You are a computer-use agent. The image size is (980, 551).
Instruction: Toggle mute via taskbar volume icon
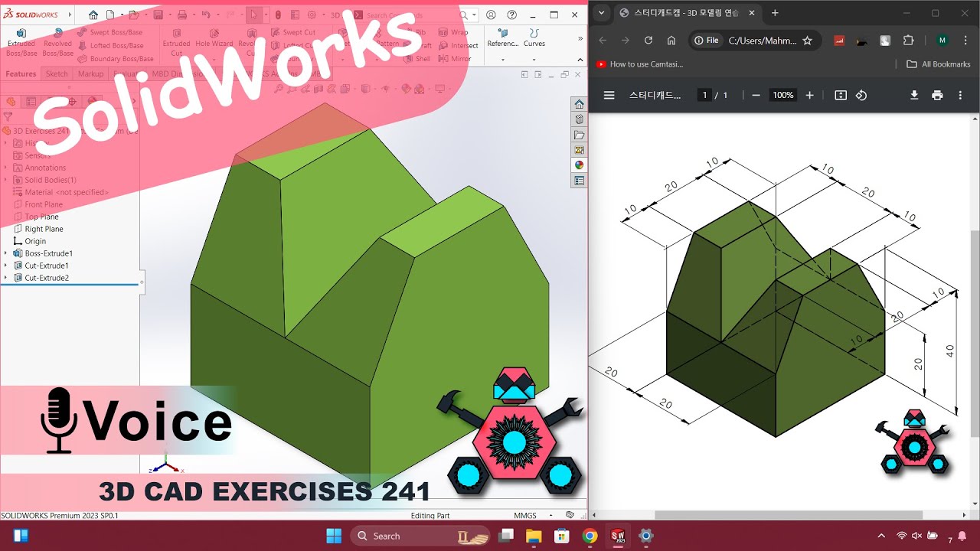pyautogui.click(x=916, y=536)
